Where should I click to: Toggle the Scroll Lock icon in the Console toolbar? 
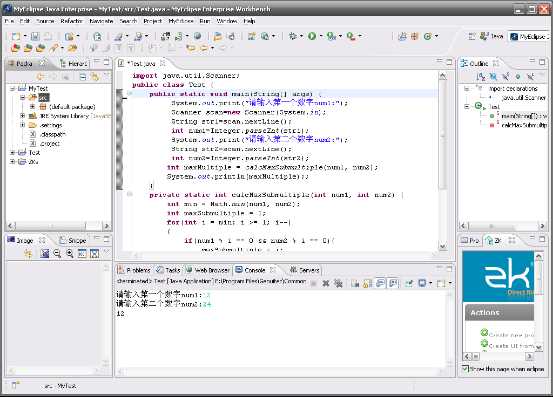coord(367,283)
